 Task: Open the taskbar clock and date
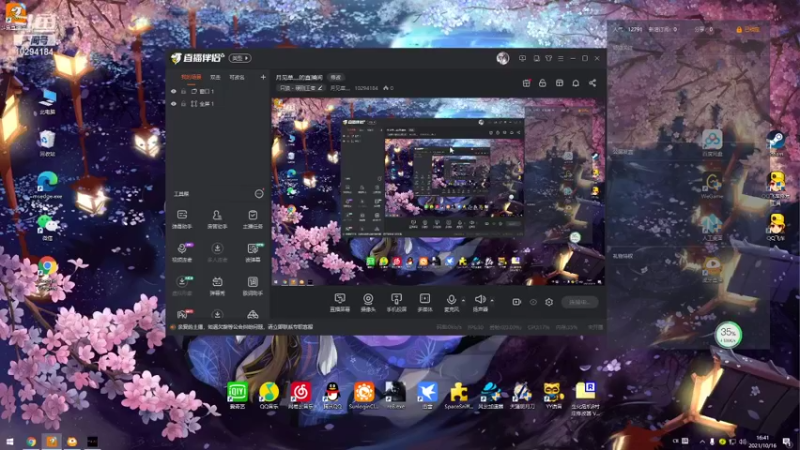[x=763, y=442]
